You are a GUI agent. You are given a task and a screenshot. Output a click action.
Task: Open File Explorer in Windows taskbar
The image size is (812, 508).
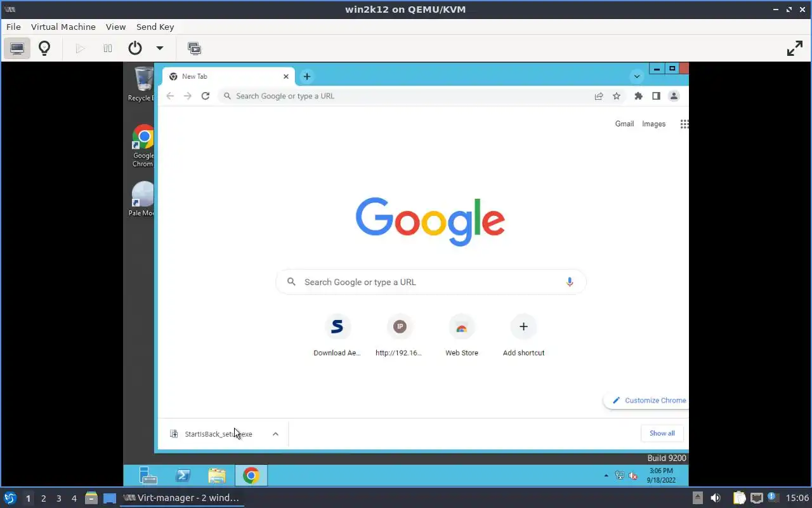click(217, 476)
